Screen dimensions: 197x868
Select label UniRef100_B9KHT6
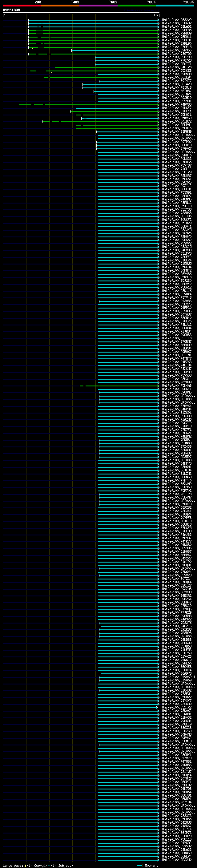(177, 155)
